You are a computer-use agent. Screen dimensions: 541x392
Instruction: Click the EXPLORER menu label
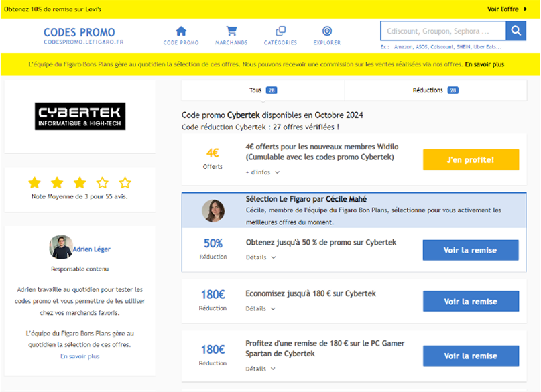pos(327,43)
